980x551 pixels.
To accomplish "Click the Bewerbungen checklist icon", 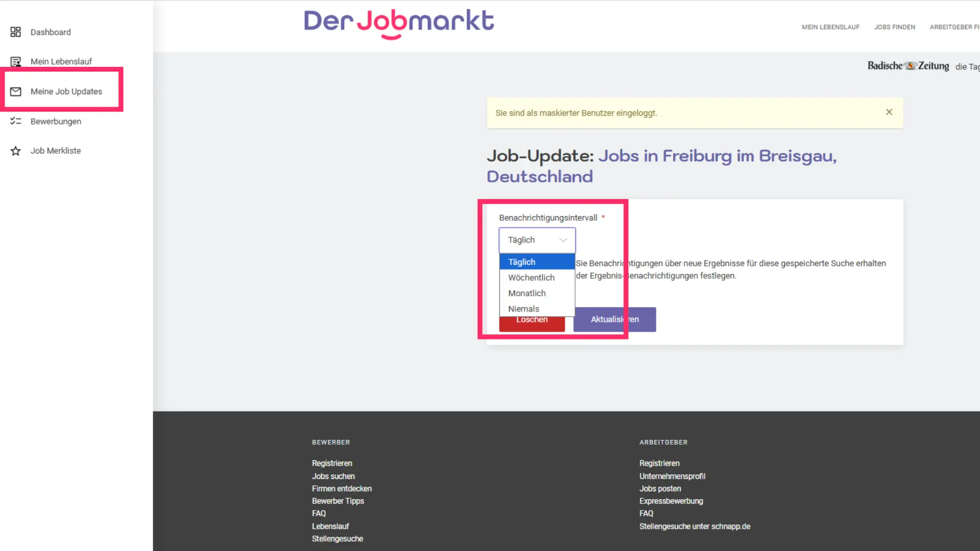I will (16, 121).
